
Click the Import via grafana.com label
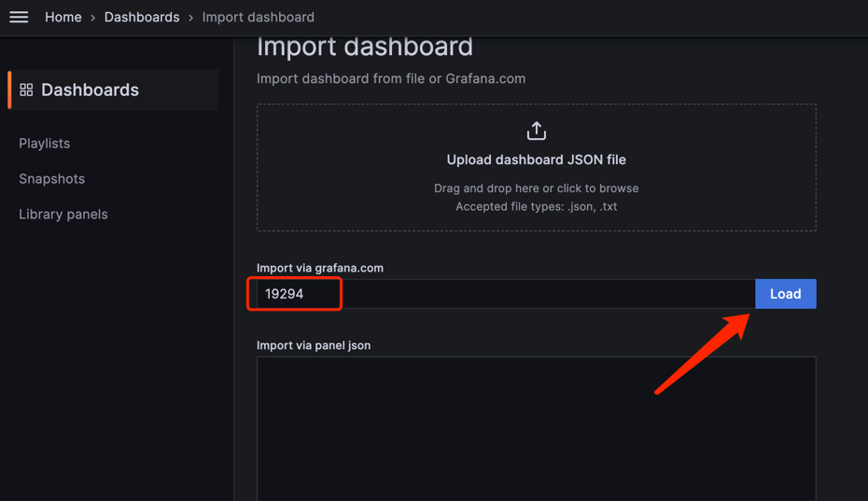(x=320, y=268)
